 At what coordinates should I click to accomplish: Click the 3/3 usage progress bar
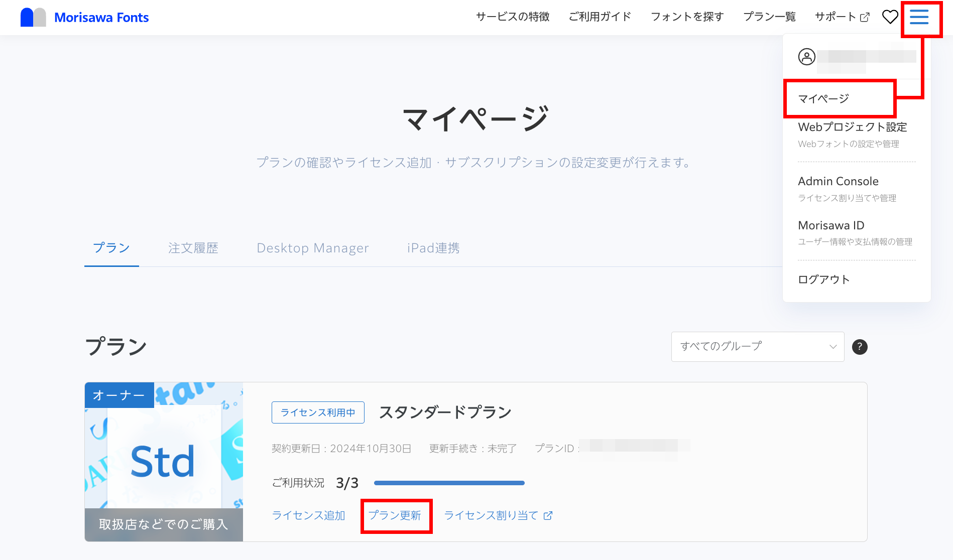pos(449,483)
